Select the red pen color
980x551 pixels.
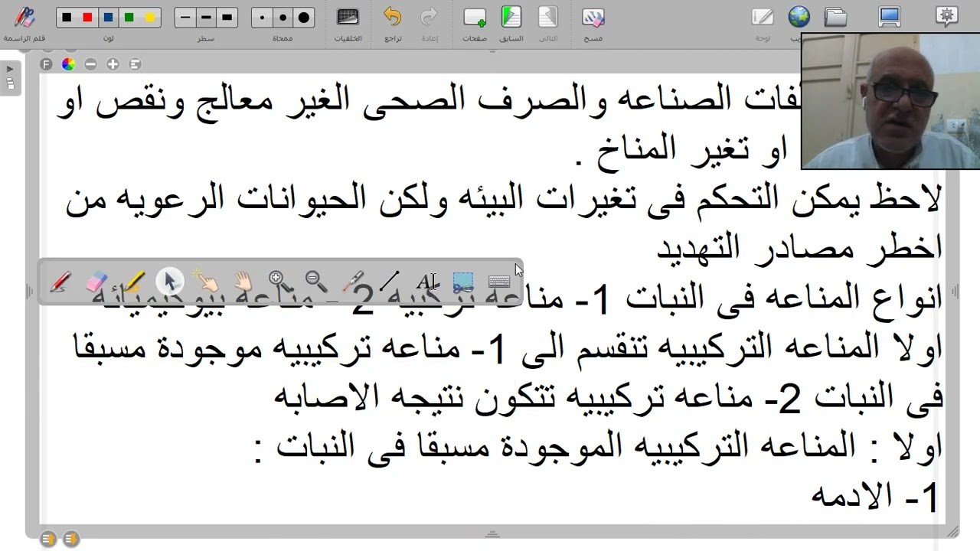coord(87,18)
